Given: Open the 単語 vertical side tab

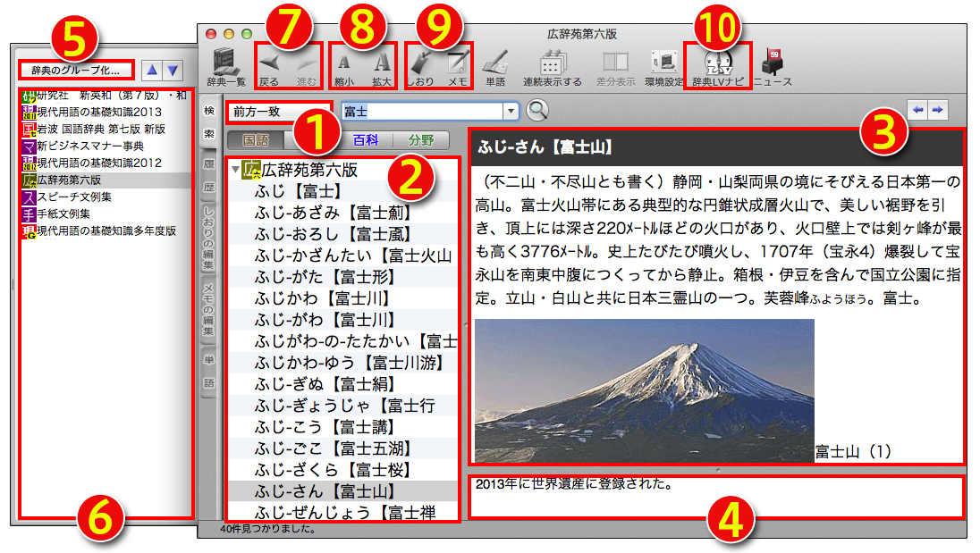Looking at the screenshot, I should tap(209, 372).
